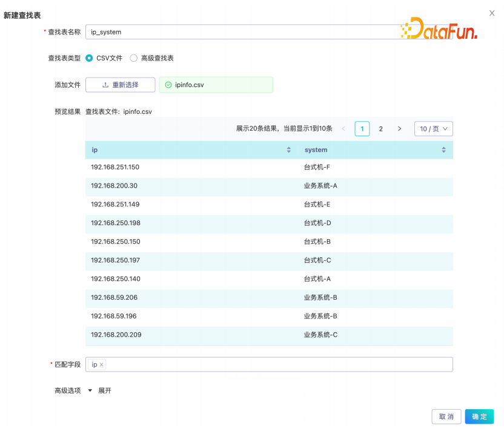Image resolution: width=504 pixels, height=431 pixels.
Task: Open the 匹配字段 field selector
Action: click(279, 364)
